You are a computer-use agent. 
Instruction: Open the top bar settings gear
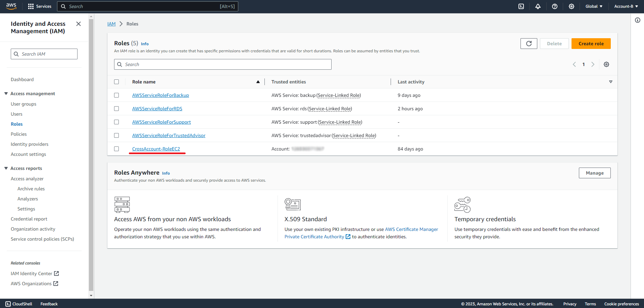[x=572, y=6]
